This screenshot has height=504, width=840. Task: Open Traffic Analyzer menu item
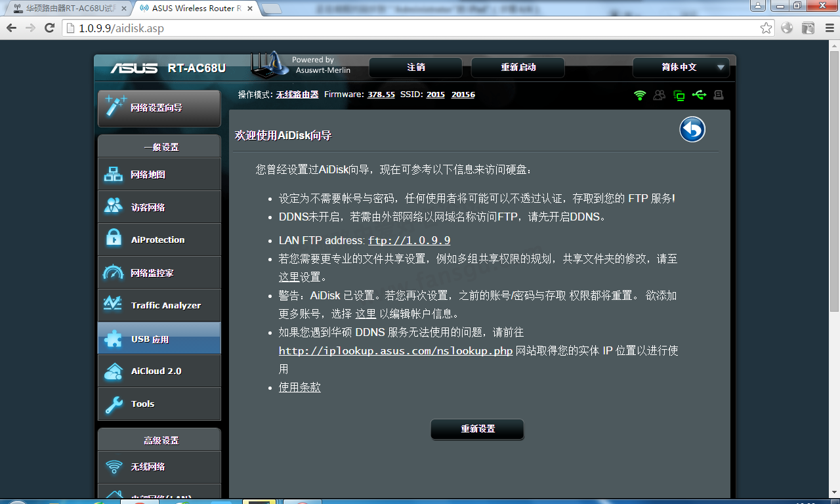click(159, 305)
